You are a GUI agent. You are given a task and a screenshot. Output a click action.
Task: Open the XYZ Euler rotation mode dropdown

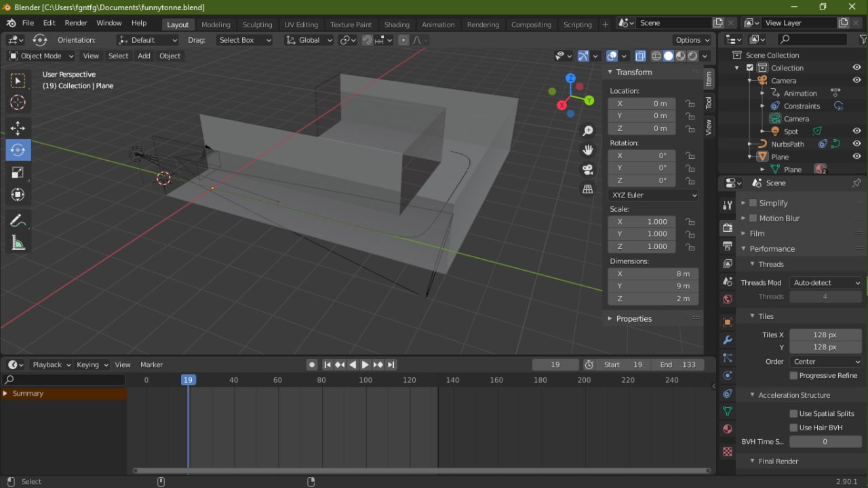653,195
